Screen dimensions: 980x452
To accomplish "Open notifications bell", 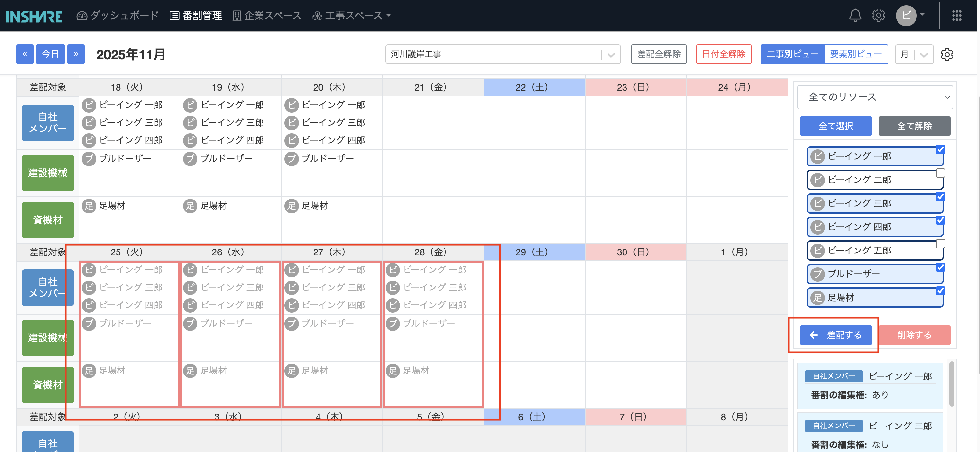I will point(855,15).
